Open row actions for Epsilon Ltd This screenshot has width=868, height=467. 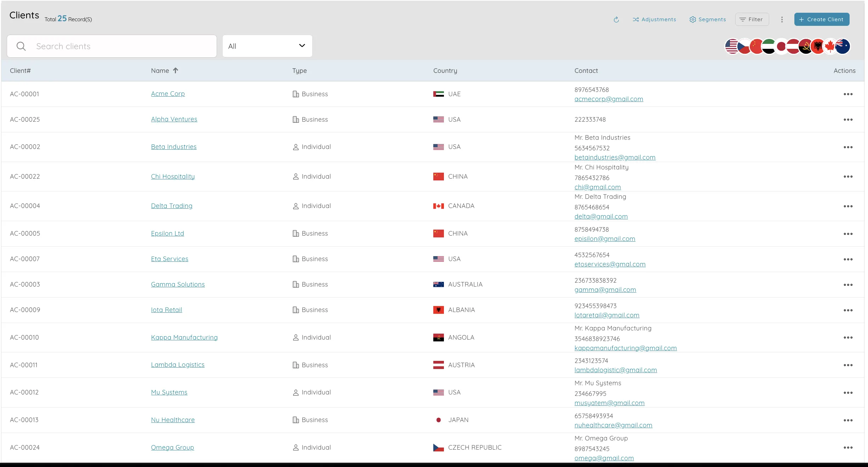click(x=848, y=234)
